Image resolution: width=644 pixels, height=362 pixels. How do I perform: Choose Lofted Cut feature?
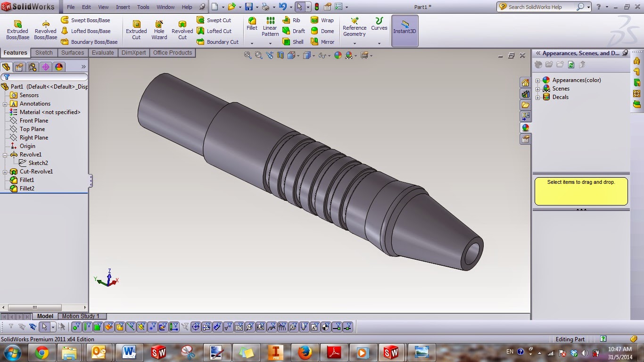click(214, 31)
